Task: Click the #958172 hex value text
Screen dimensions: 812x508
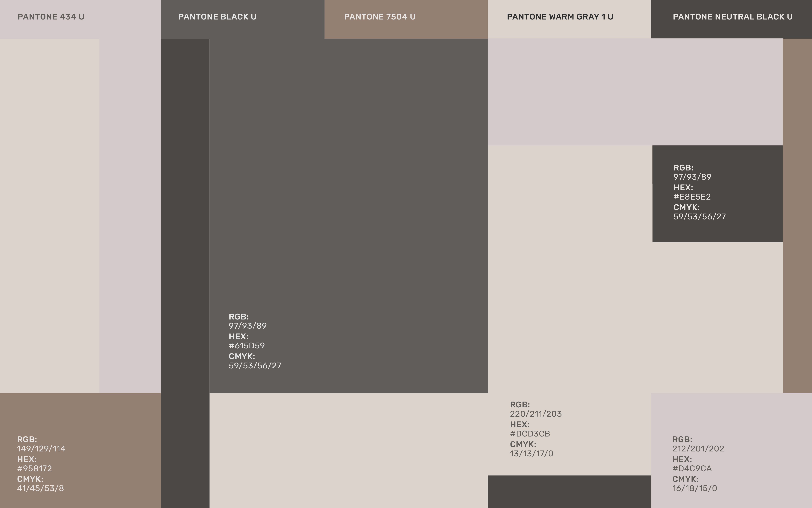Action: click(35, 468)
